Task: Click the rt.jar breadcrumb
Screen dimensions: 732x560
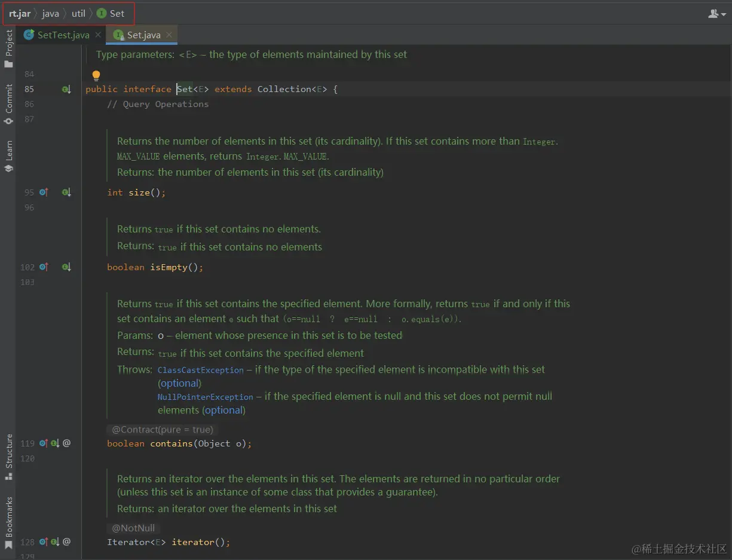Action: pyautogui.click(x=20, y=13)
